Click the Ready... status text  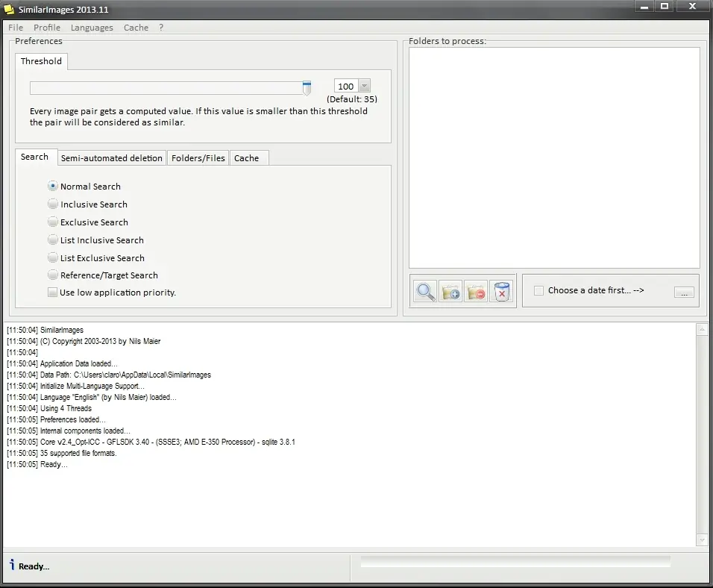[34, 566]
